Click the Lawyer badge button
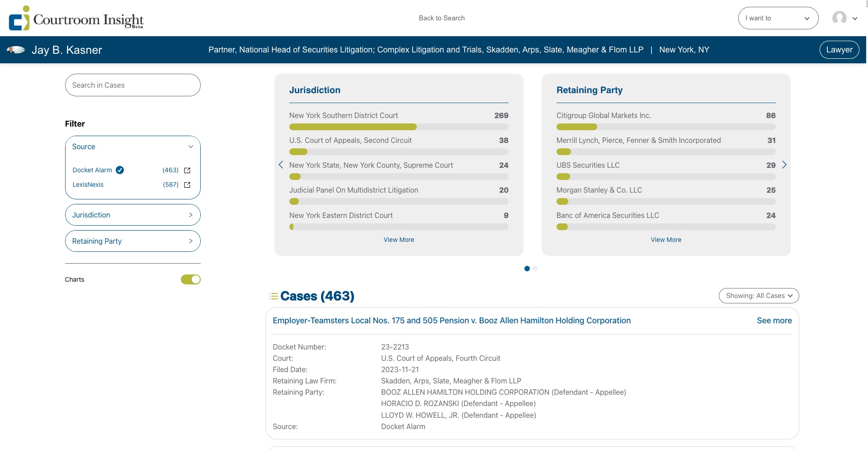The height and width of the screenshot is (449, 868). point(839,50)
